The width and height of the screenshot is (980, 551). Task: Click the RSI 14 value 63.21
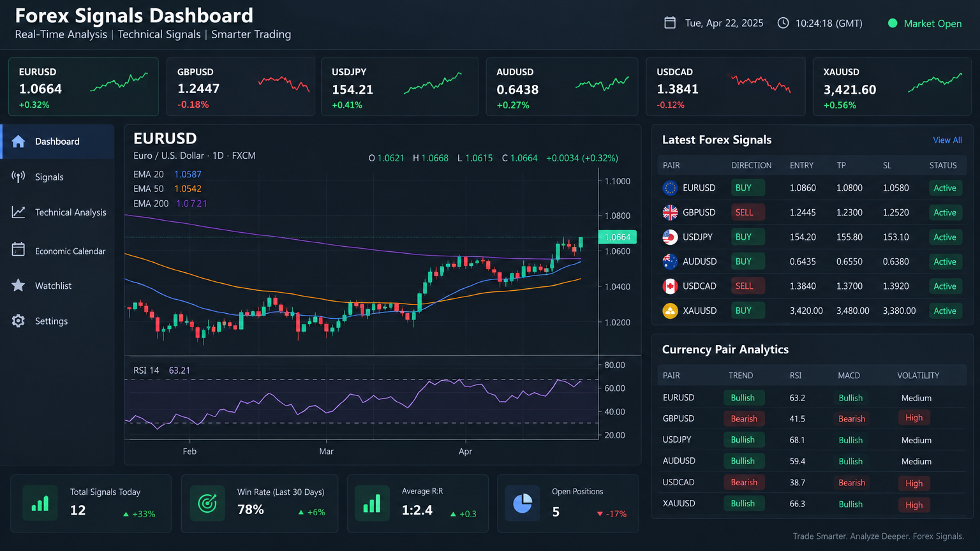[x=179, y=371]
